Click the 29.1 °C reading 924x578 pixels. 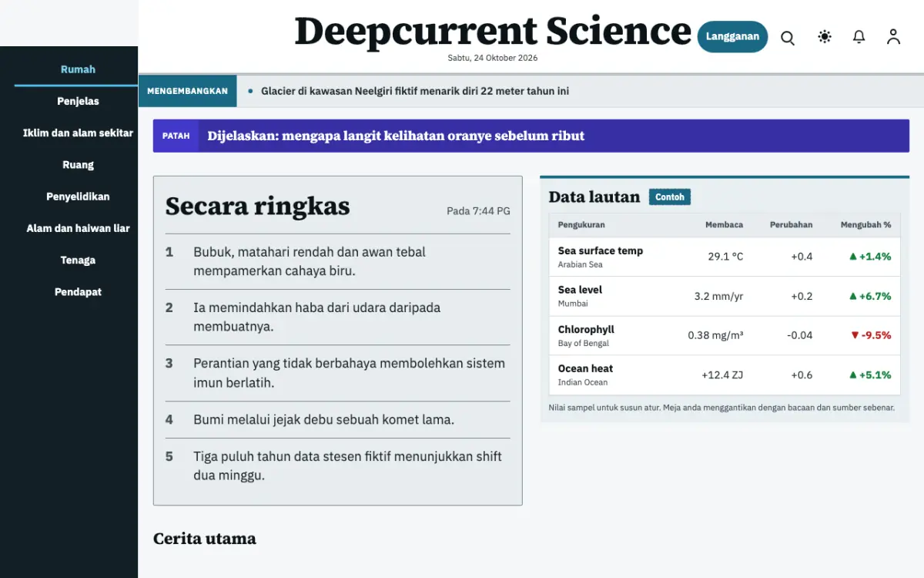click(725, 257)
